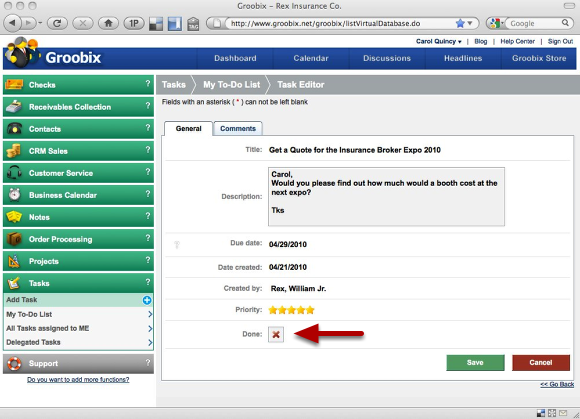Open the Customer Service module
Screen dimensions: 580x419
point(78,173)
